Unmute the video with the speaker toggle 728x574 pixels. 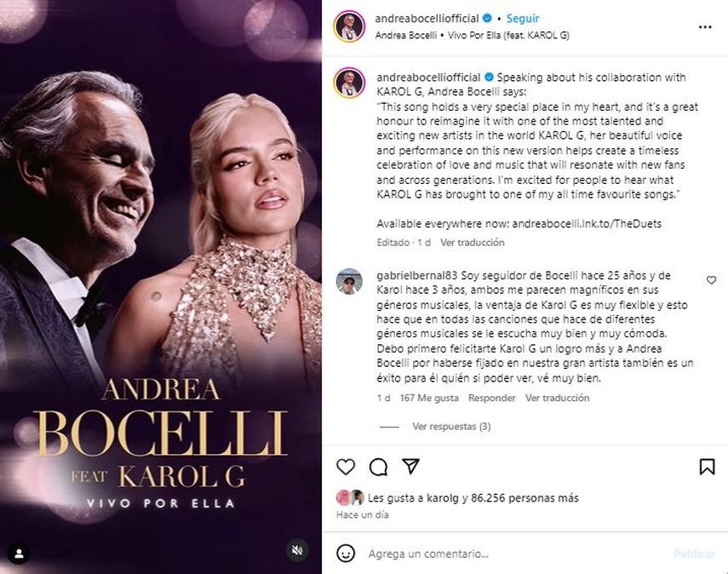[295, 551]
